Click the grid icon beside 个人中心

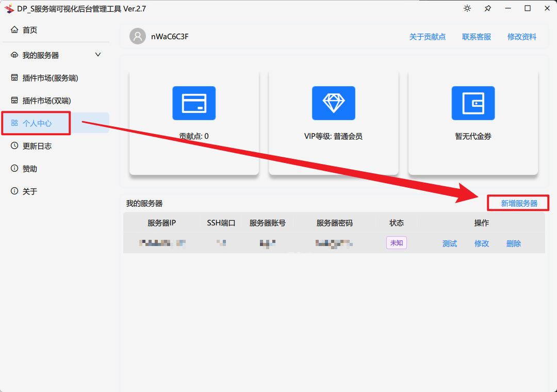[x=14, y=123]
